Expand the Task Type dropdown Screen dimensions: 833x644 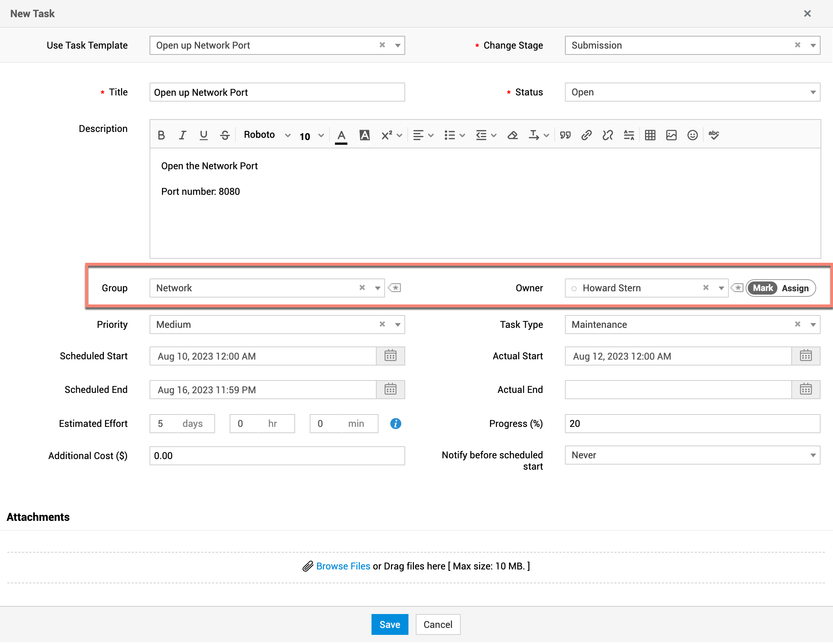(x=813, y=325)
